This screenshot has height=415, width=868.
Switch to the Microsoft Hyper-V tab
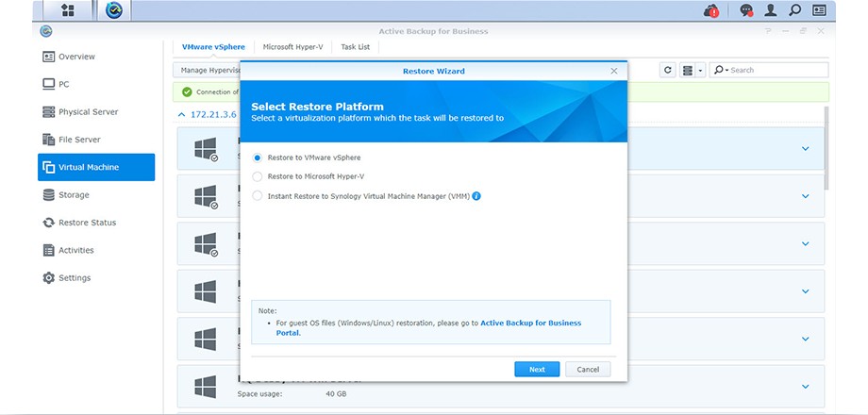[292, 47]
